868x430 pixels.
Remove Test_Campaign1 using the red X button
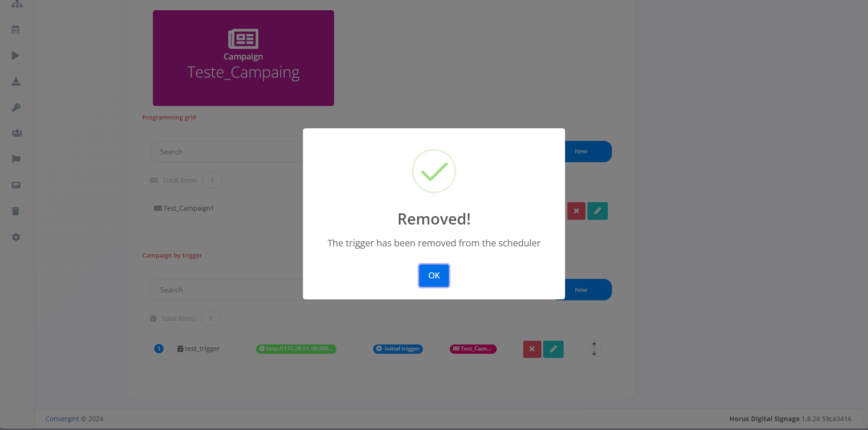576,211
